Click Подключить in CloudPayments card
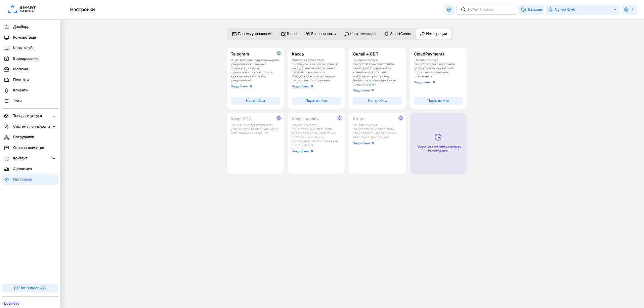Viewport: 644px width, 308px height. click(x=438, y=101)
